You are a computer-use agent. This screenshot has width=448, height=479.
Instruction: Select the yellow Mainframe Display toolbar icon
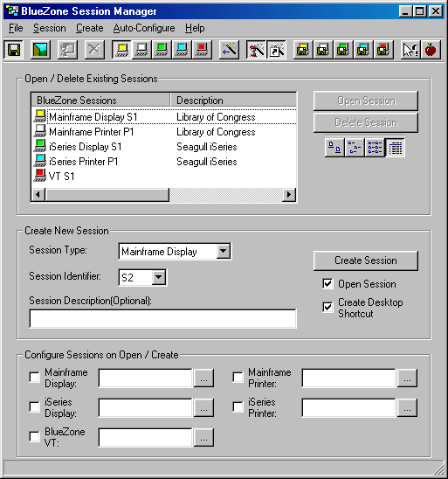122,50
